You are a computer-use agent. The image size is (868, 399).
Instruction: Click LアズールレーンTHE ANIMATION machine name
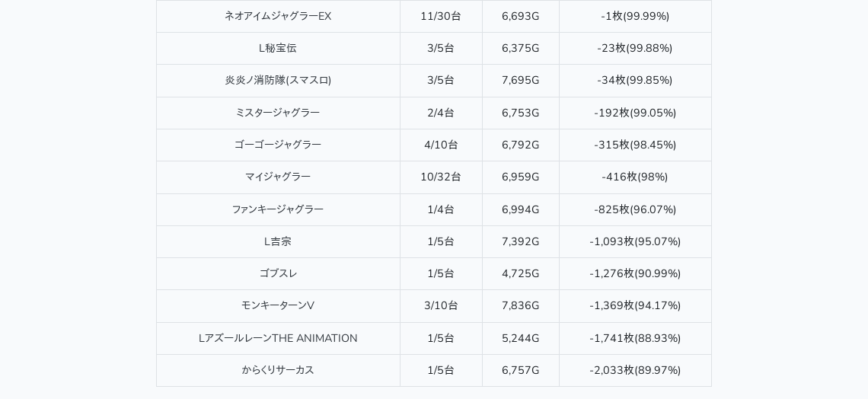tap(278, 338)
